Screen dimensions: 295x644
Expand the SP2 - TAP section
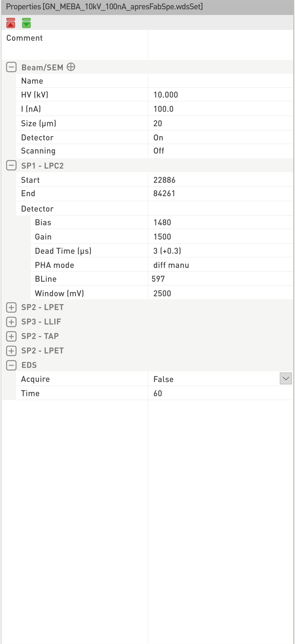tap(11, 336)
